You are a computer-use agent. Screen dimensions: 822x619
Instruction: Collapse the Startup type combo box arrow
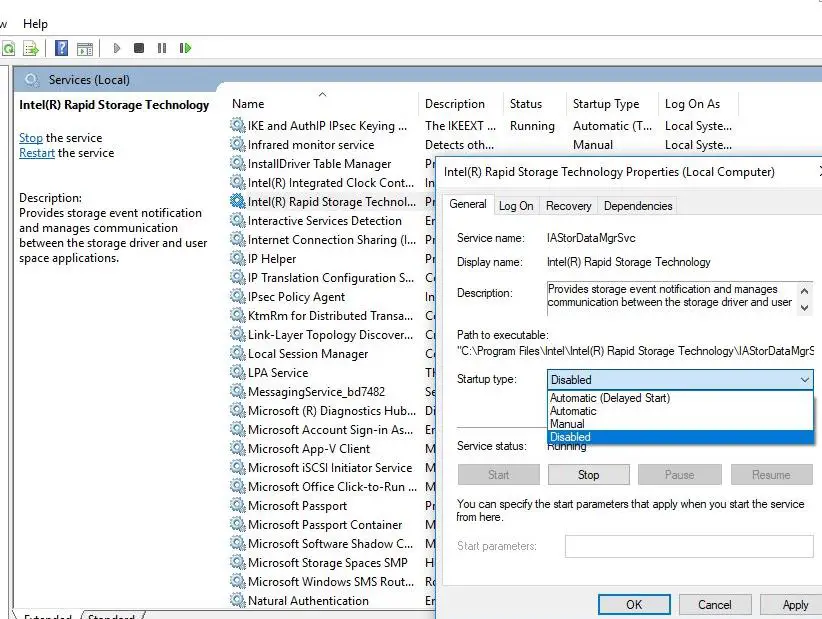tap(804, 380)
